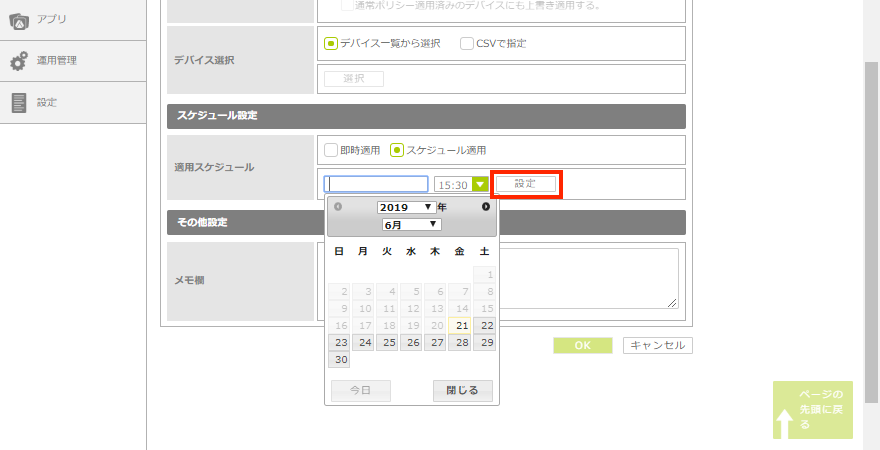Click the アプリ sidebar icon
Image resolution: width=880 pixels, height=450 pixels.
[x=19, y=20]
